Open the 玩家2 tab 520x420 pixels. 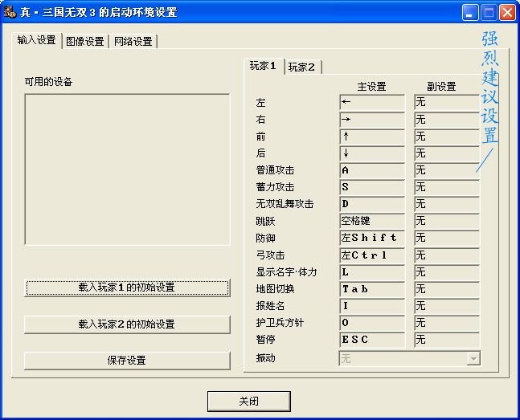[301, 67]
